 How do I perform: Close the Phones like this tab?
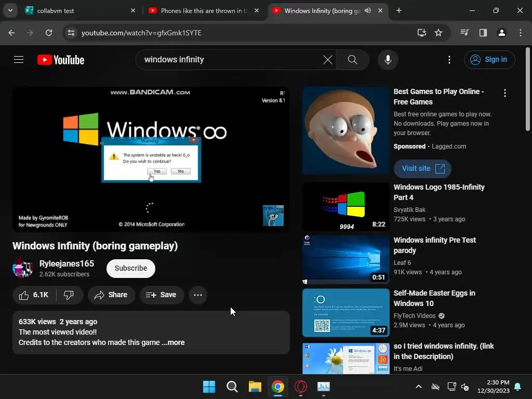(x=257, y=11)
